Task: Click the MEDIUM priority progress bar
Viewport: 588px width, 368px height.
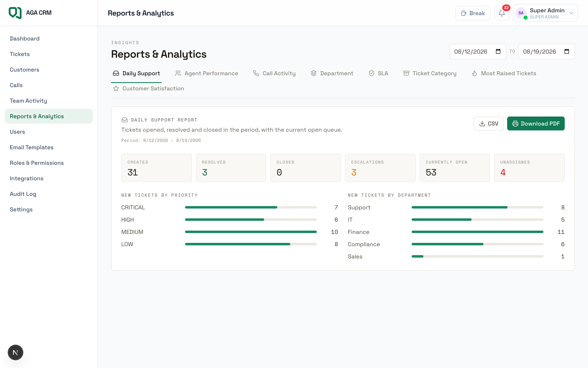Action: (x=251, y=232)
